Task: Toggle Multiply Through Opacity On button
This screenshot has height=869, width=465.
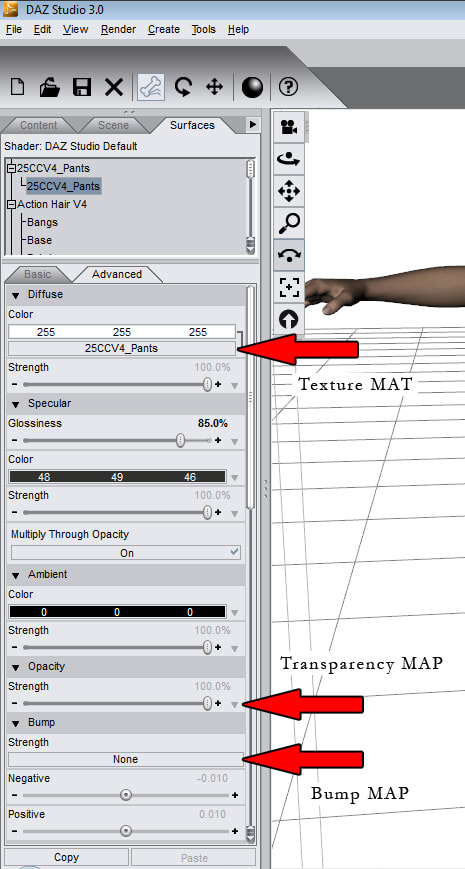Action: [126, 553]
